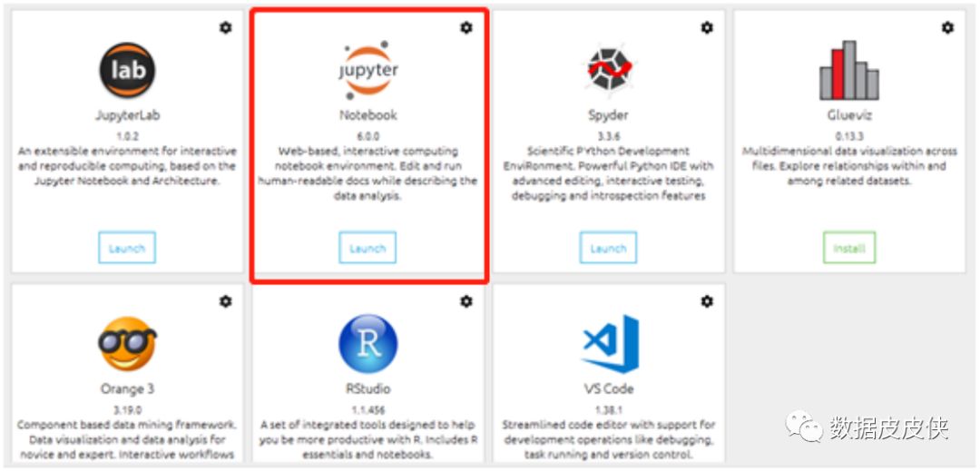The width and height of the screenshot is (980, 471).
Task: Open the RStudio gear options menu
Action: pyautogui.click(x=466, y=301)
